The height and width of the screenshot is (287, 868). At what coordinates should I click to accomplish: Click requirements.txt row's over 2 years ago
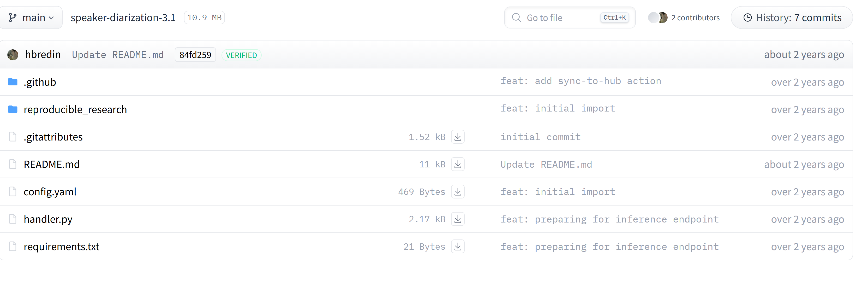pos(807,247)
